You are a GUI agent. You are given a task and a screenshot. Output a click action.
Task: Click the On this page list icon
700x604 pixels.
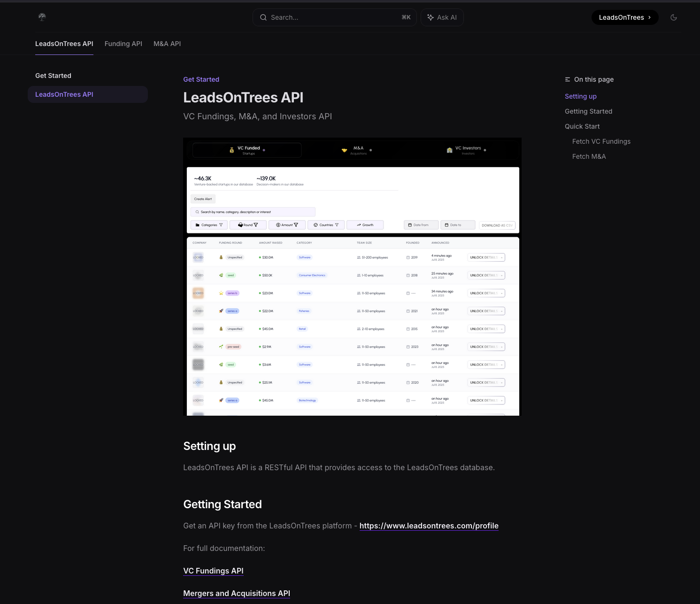coord(568,79)
